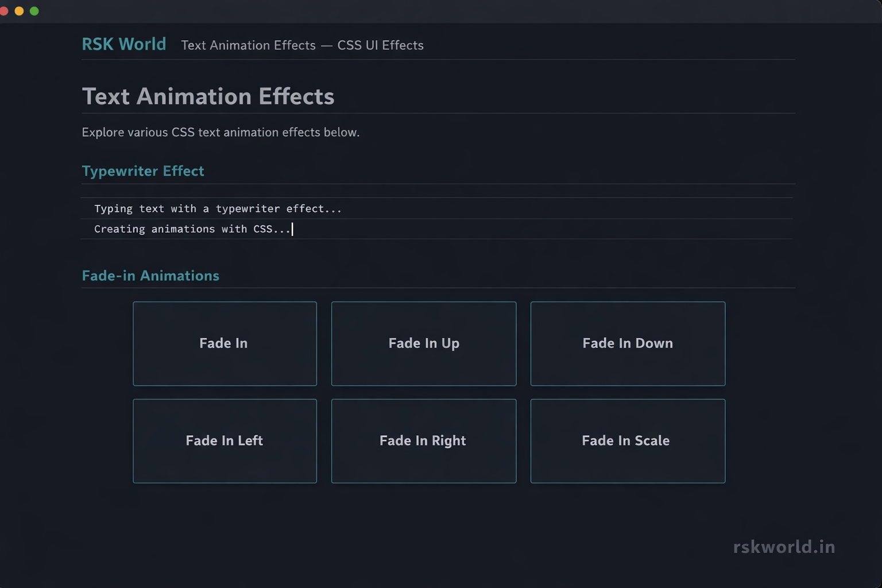Click the yellow minimize window control
Screen dimensions: 882x588
point(20,10)
